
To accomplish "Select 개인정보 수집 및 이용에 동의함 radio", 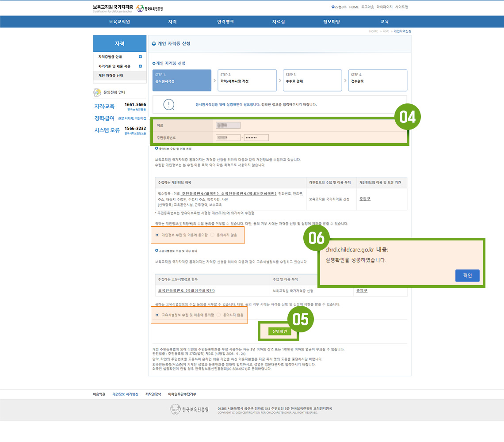I will click(x=158, y=235).
